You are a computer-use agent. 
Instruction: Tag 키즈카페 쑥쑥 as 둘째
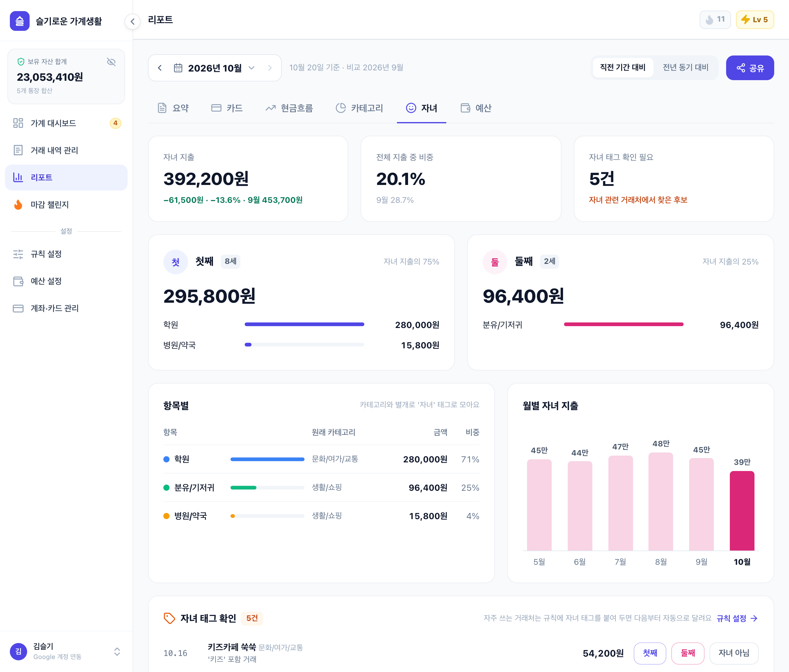(687, 653)
